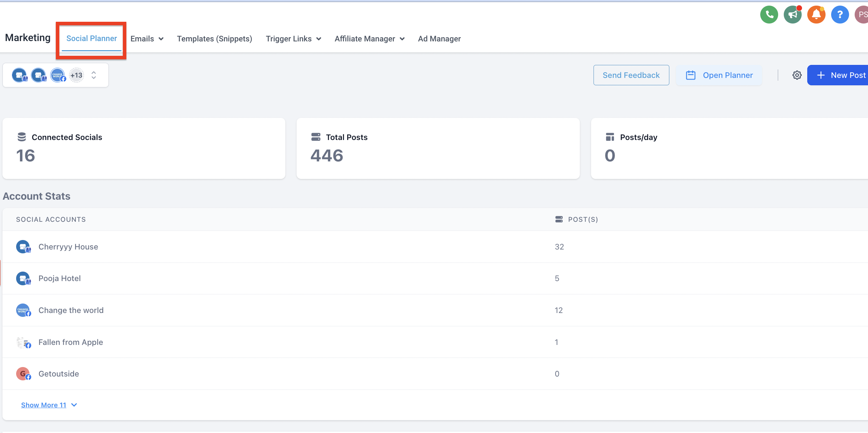
Task: Expand the Trigger Links dropdown
Action: click(293, 39)
